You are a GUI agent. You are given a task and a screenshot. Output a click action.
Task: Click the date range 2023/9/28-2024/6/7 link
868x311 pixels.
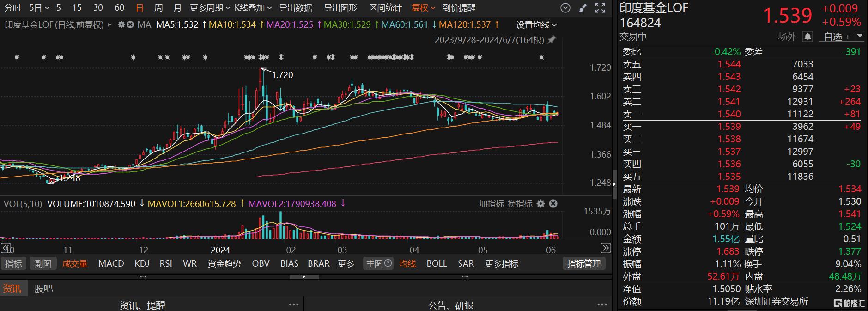489,40
